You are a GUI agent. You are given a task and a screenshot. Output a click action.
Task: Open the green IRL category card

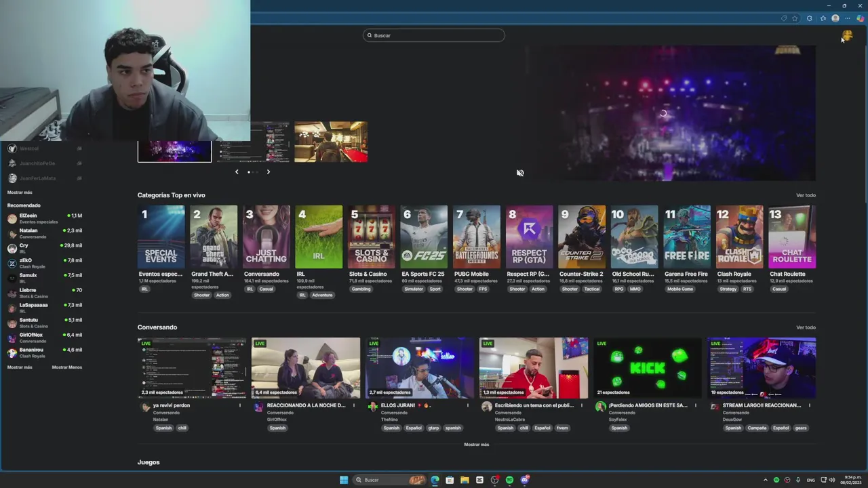point(319,237)
